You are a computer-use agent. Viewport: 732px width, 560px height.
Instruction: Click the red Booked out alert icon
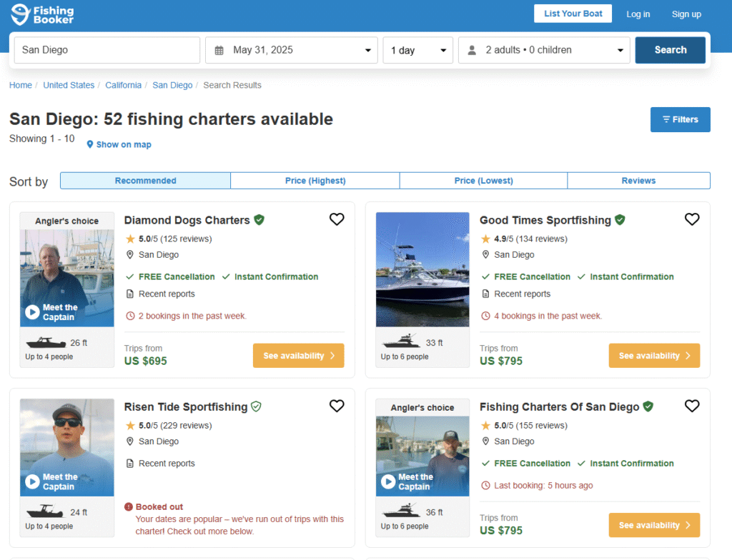pos(129,507)
